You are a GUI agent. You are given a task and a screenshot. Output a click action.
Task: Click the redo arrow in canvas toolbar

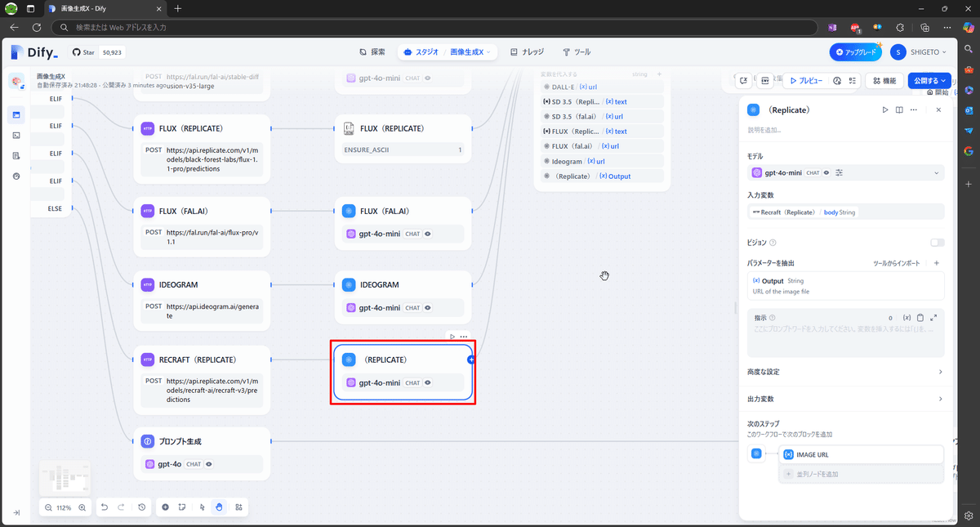(122, 507)
